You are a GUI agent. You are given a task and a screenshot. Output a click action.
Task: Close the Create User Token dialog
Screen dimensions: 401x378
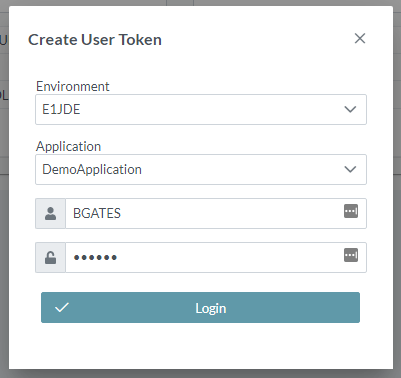point(360,38)
